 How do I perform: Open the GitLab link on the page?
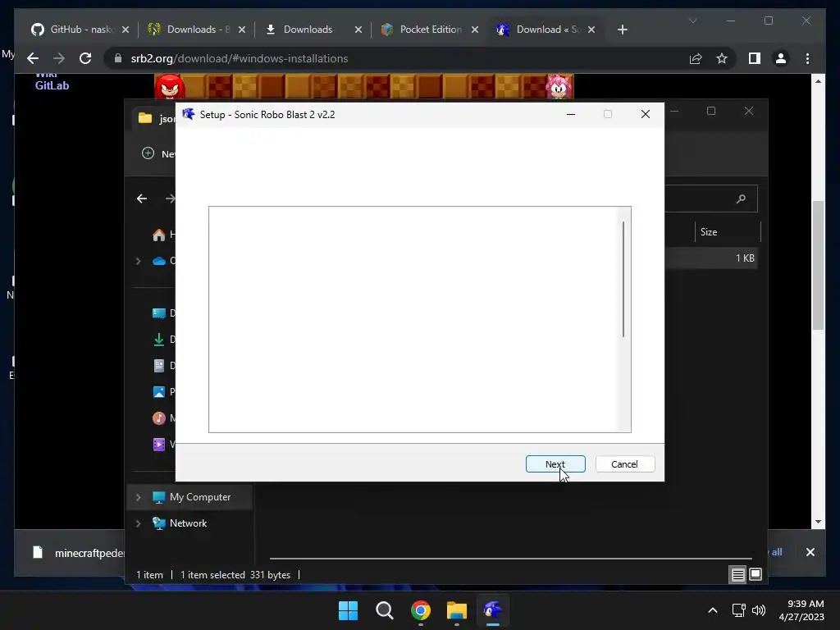52,85
